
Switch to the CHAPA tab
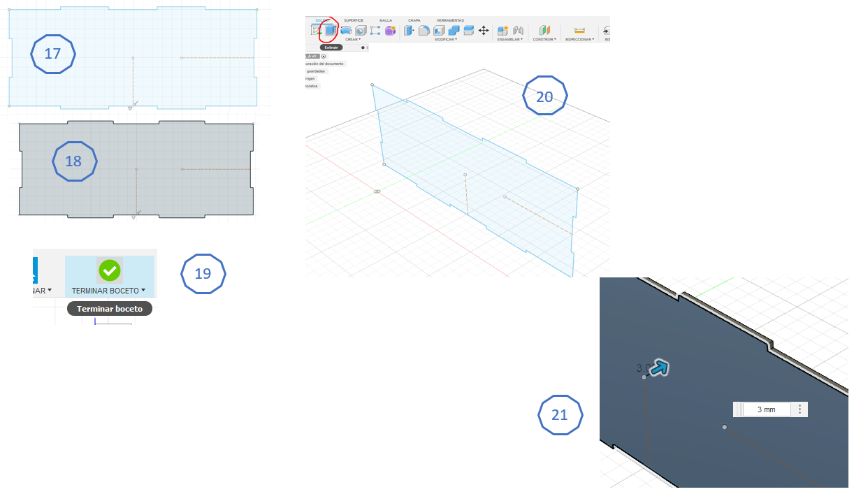pos(414,20)
